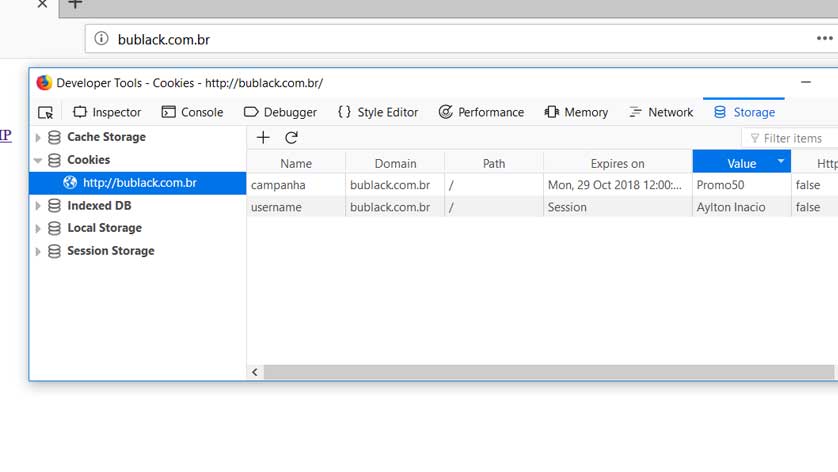This screenshot has width=838, height=472.
Task: Activate the element picker icon
Action: (45, 112)
